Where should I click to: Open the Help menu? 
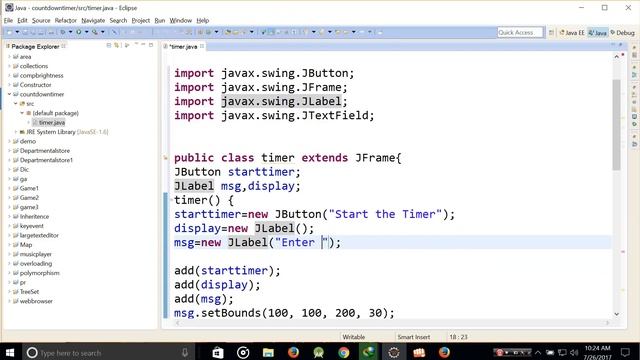202,20
